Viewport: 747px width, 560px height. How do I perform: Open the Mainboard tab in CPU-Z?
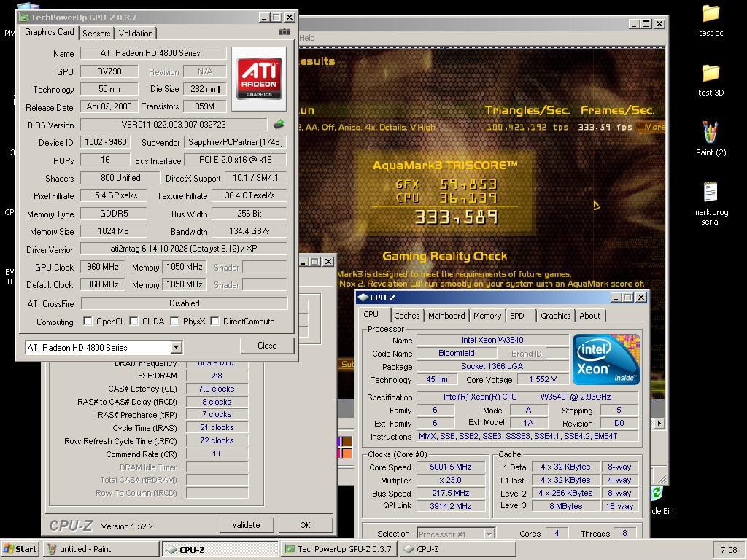click(x=446, y=316)
